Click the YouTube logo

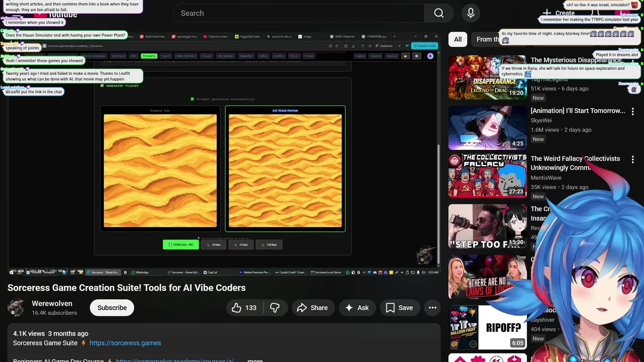pos(55,14)
